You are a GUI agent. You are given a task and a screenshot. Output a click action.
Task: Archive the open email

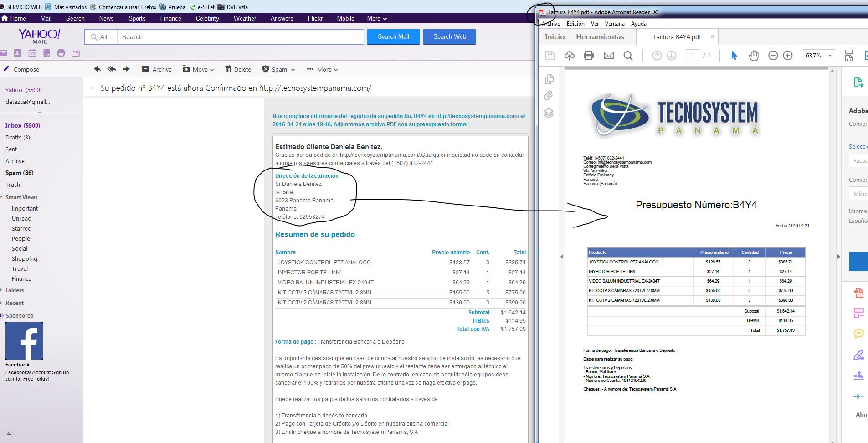click(x=157, y=69)
